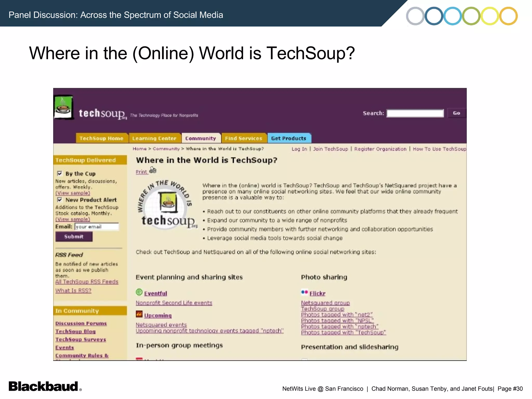Open View sample under By the Cup
Screen dimensions: 532x399
(73, 193)
